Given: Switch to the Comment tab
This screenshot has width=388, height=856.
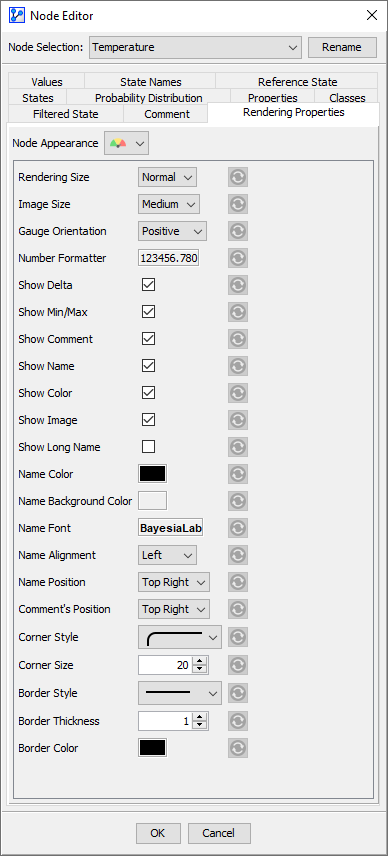Looking at the screenshot, I should point(167,114).
